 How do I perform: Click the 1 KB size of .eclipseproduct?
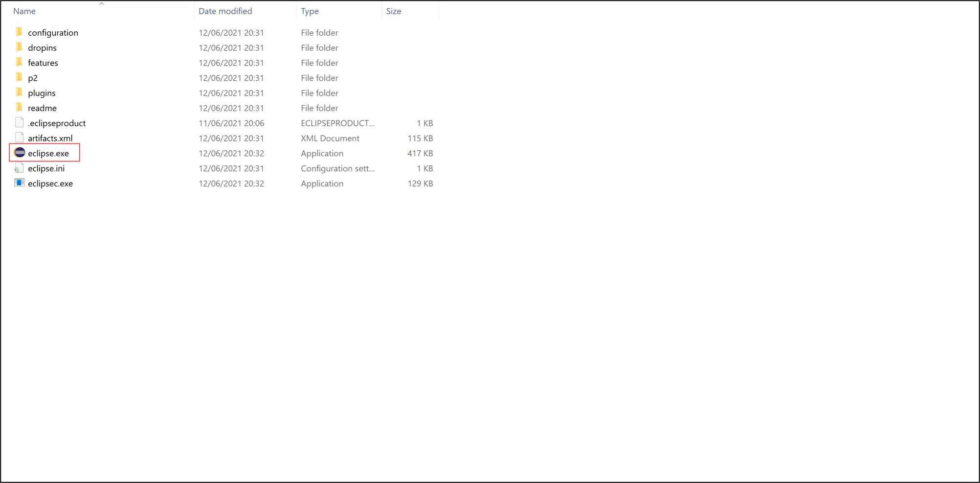[424, 123]
